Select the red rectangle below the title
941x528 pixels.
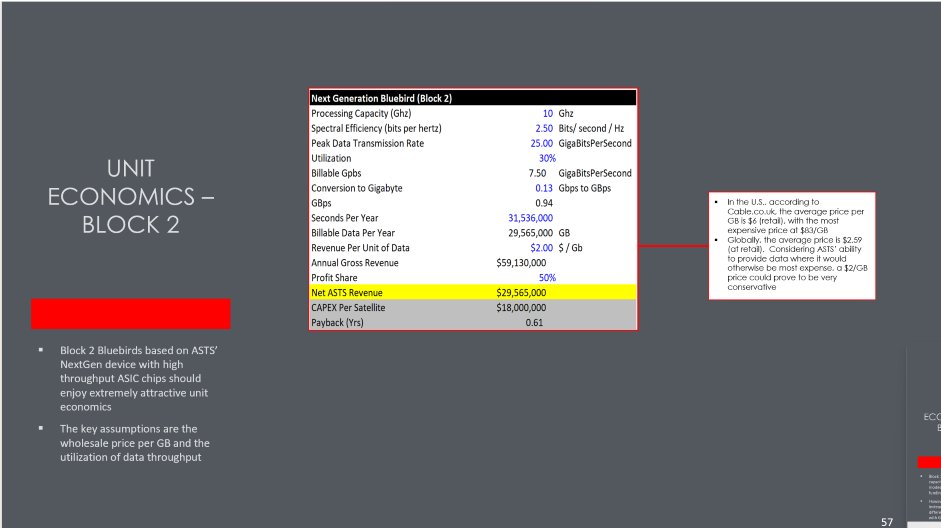[131, 314]
